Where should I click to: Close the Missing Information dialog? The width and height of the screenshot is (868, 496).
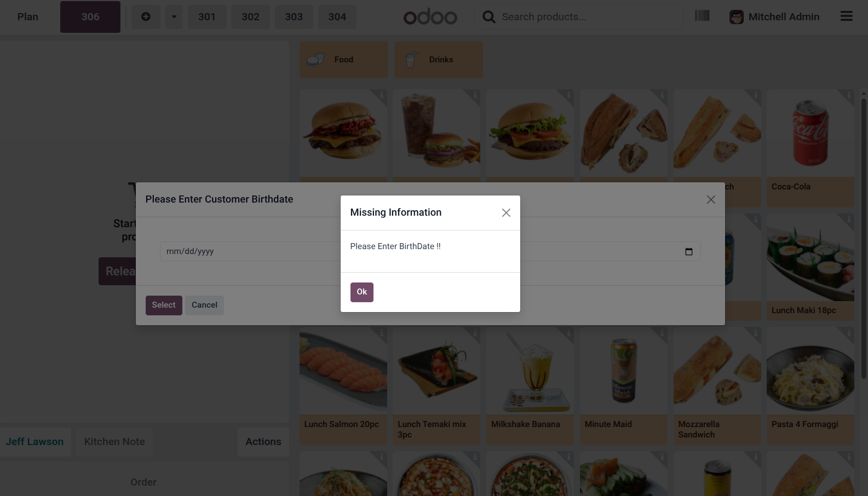[506, 213]
